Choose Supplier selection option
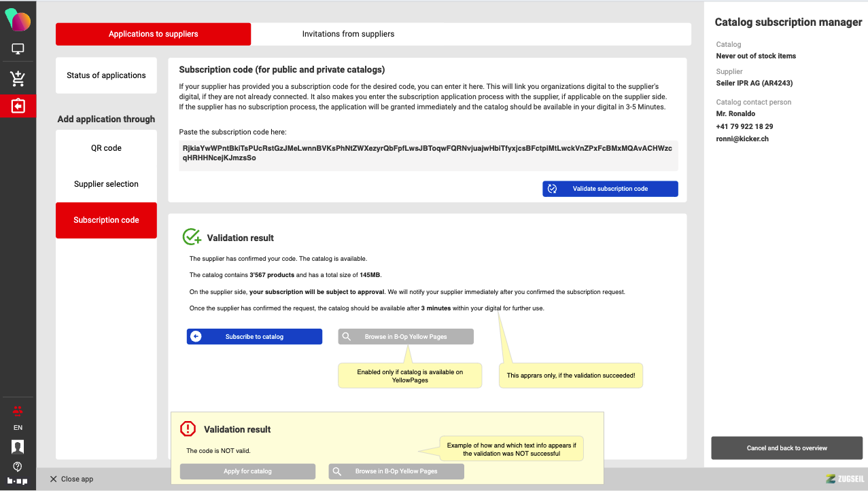Image resolution: width=868 pixels, height=491 pixels. click(106, 184)
